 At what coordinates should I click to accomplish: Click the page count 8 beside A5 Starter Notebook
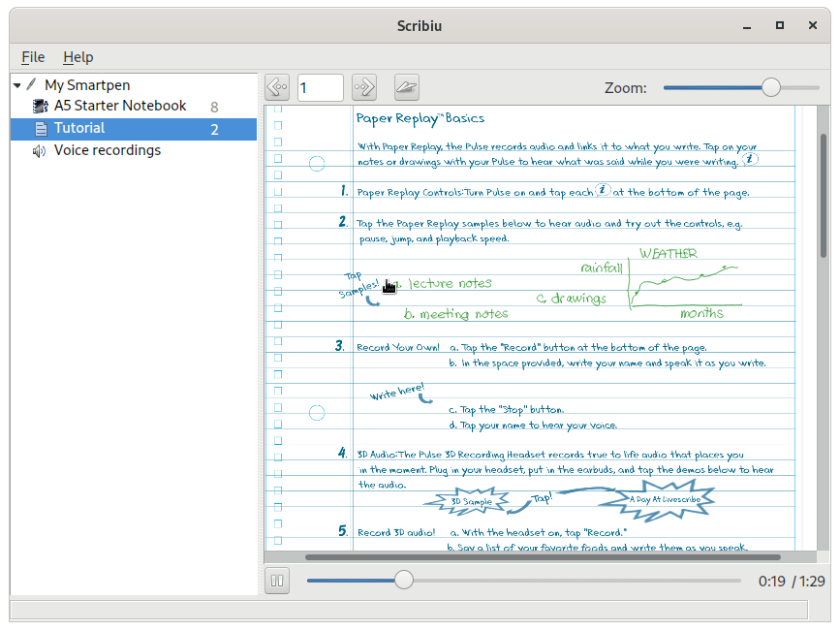(214, 108)
